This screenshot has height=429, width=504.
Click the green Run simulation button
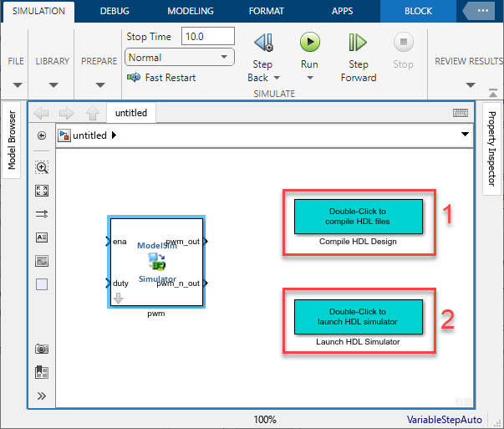[x=310, y=42]
